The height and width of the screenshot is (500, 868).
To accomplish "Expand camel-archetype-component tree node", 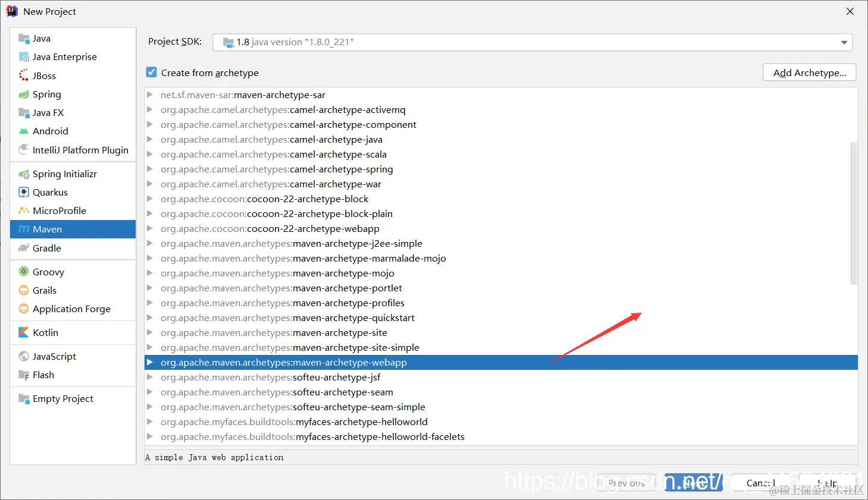I will [150, 124].
